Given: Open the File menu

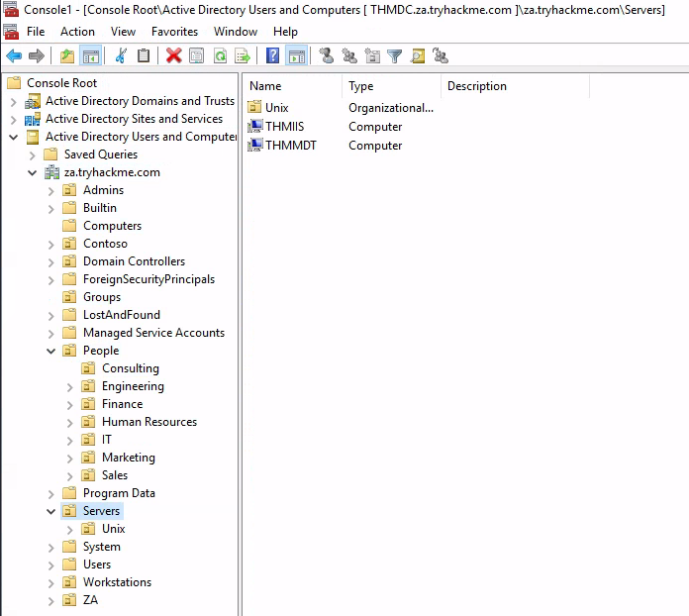Looking at the screenshot, I should coord(36,32).
